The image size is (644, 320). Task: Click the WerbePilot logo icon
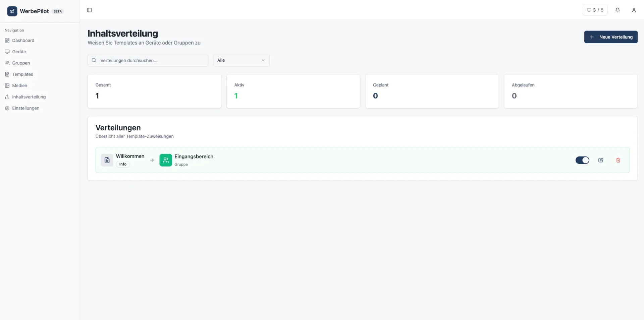coord(12,11)
